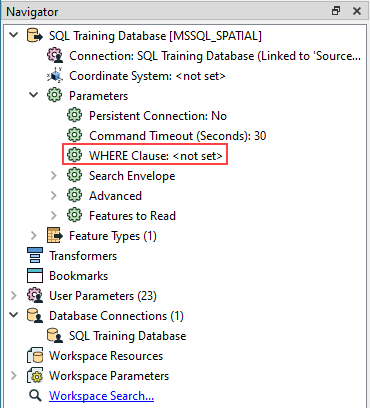This screenshot has height=408, width=370.
Task: Select SQL Training Database under Database Connections
Action: click(127, 336)
